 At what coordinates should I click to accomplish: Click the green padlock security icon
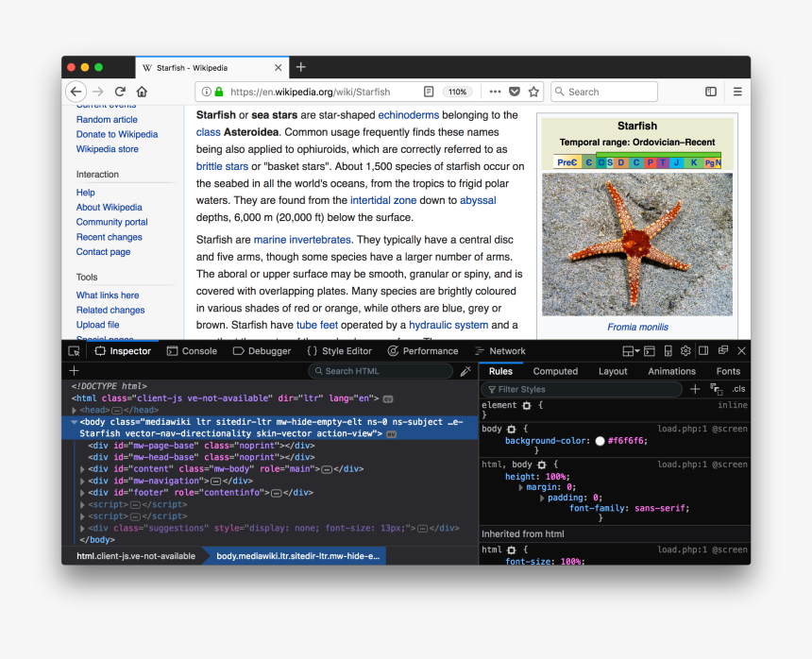tap(219, 92)
